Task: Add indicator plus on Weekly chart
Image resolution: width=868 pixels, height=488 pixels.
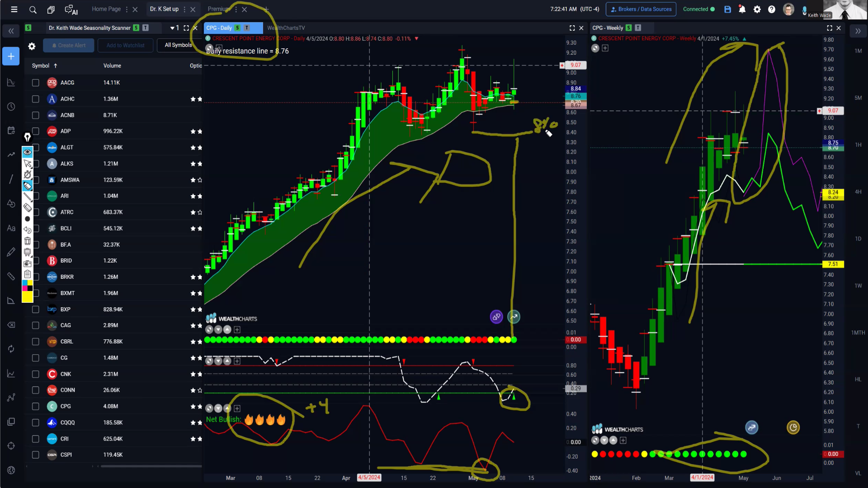Action: 605,48
